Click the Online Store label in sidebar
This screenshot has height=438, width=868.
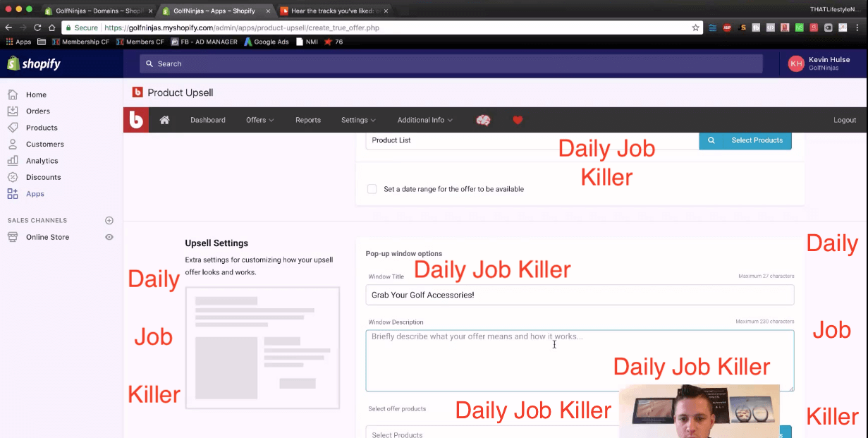pyautogui.click(x=48, y=237)
